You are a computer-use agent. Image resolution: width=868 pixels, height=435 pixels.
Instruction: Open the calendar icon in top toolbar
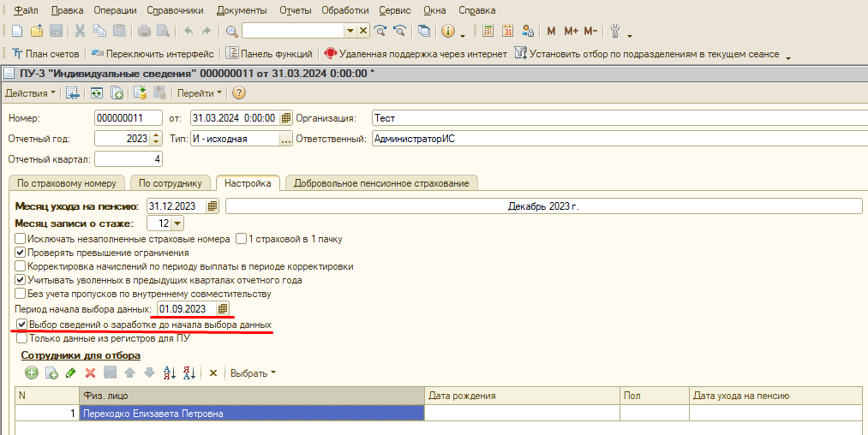[x=507, y=31]
